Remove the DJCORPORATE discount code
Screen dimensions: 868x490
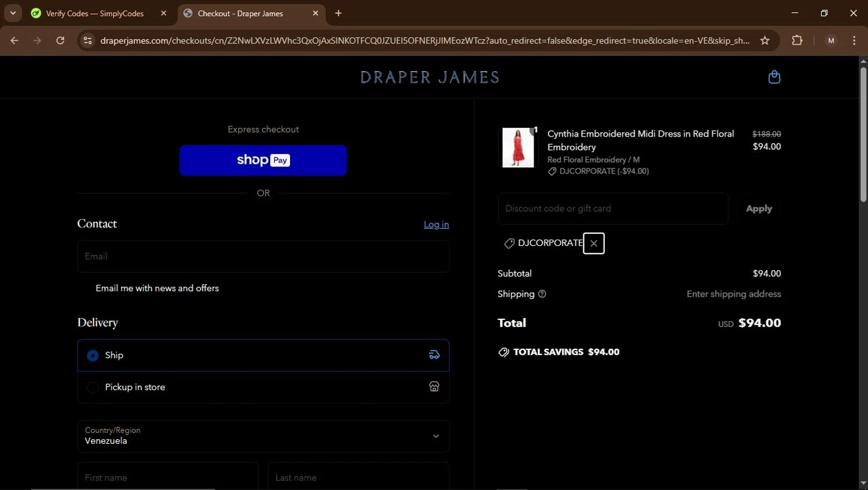(594, 244)
